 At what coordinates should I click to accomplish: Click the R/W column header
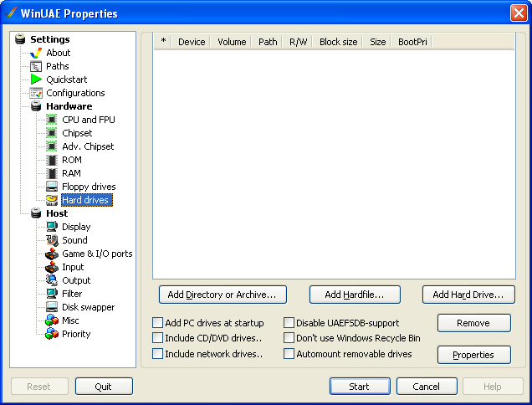coord(298,42)
